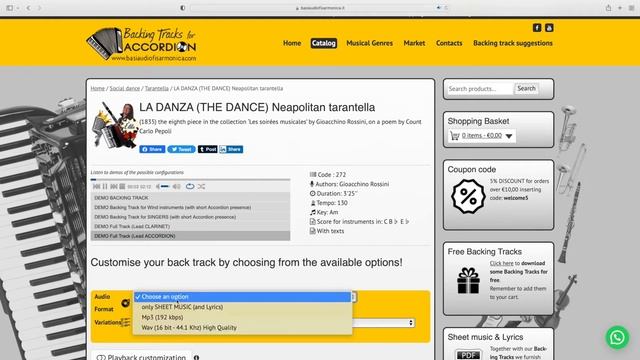Click the Tumblr Post button
Image resolution: width=640 pixels, height=360 pixels.
[207, 149]
